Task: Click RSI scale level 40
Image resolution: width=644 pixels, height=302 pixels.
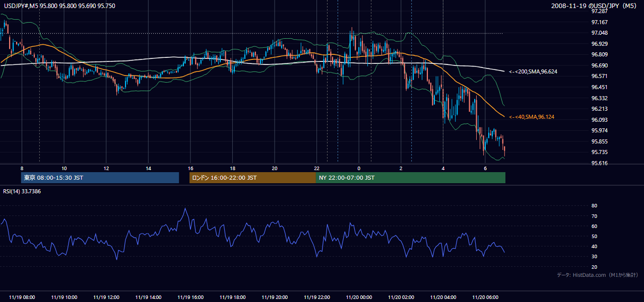Action: [594, 246]
